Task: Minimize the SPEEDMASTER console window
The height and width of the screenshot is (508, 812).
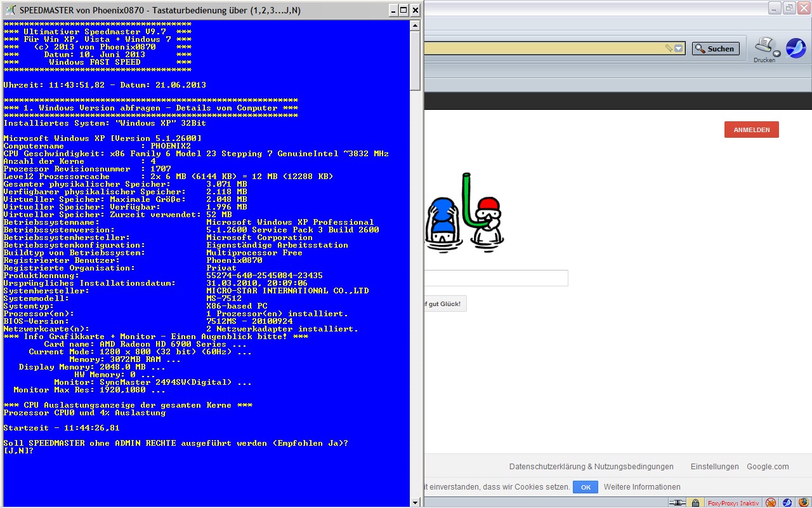Action: click(393, 10)
